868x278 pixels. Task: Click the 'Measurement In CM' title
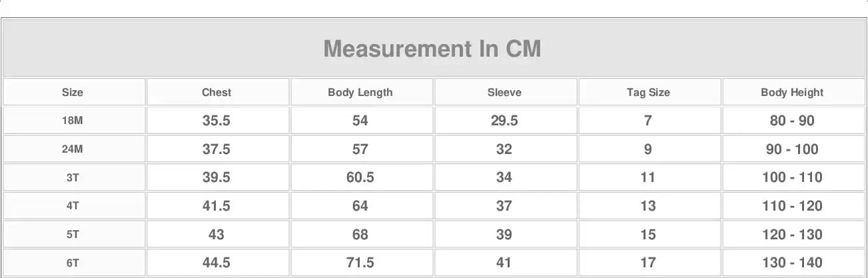coord(432,49)
